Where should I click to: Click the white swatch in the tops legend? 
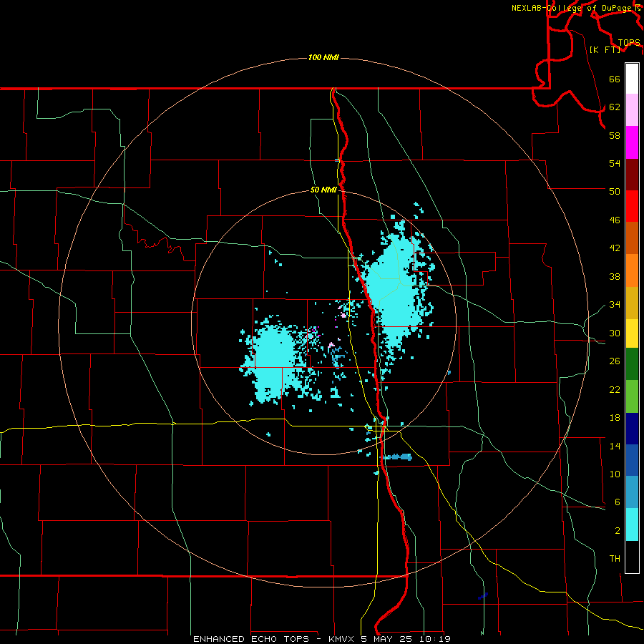pos(632,79)
